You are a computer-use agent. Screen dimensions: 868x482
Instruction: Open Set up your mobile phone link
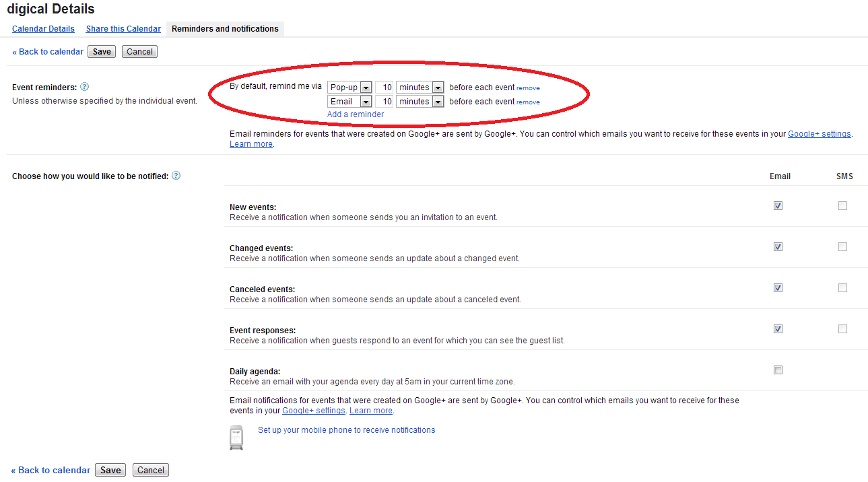tap(346, 430)
